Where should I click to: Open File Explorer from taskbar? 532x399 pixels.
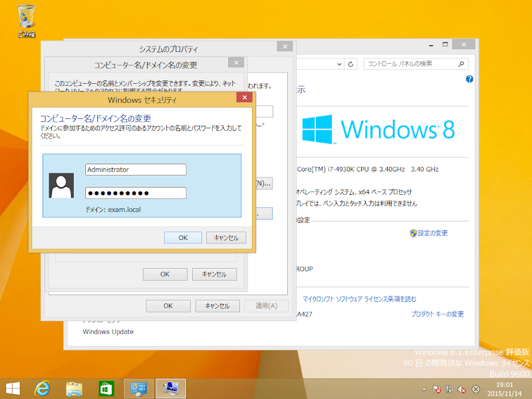pyautogui.click(x=74, y=389)
